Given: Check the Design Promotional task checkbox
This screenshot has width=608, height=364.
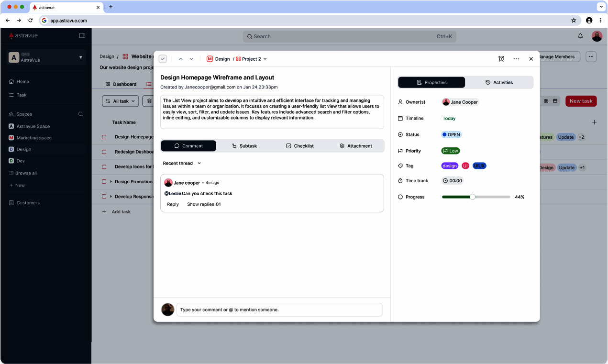Looking at the screenshot, I should [104, 182].
